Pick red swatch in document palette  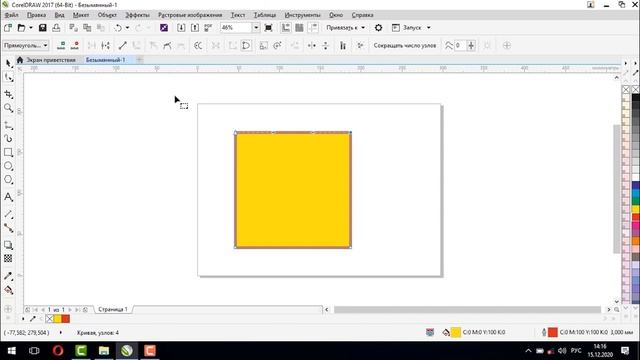66,319
